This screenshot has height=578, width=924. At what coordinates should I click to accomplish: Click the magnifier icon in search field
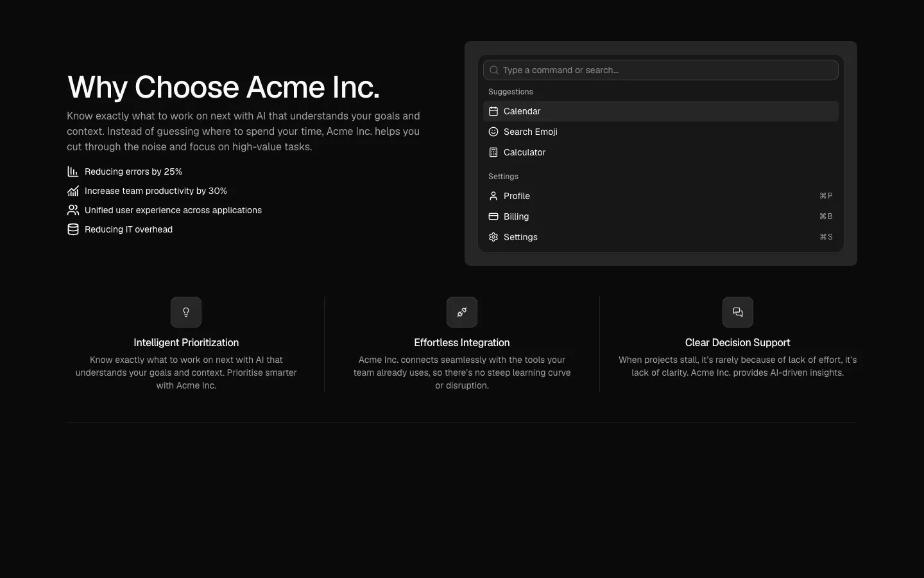(x=494, y=70)
